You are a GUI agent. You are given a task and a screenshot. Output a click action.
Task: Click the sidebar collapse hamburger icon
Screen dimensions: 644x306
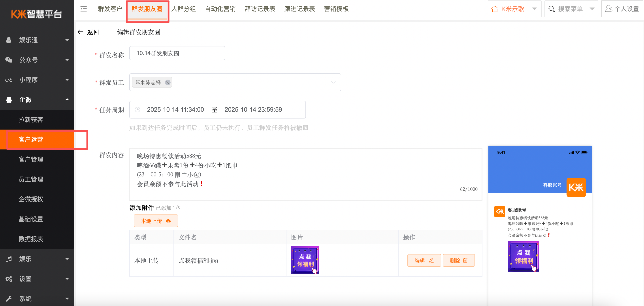click(83, 9)
